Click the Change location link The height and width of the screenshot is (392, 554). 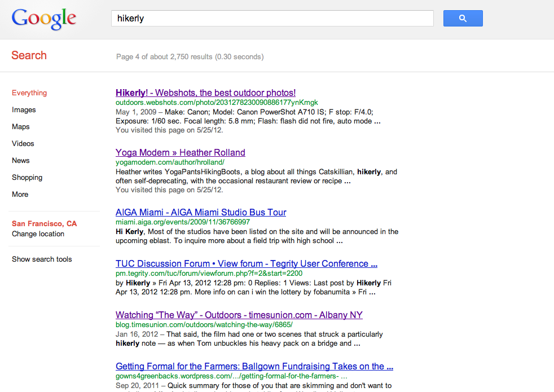pos(38,234)
